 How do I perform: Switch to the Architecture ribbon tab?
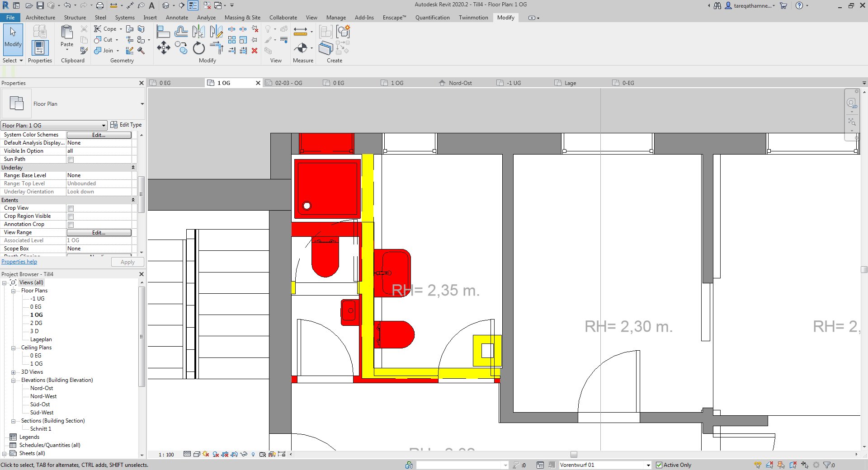41,18
